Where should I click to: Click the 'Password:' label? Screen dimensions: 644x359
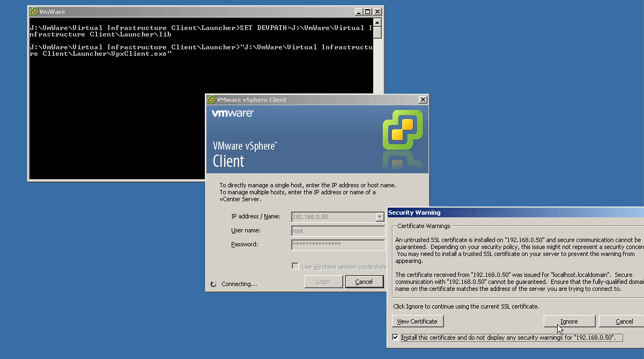(x=245, y=245)
